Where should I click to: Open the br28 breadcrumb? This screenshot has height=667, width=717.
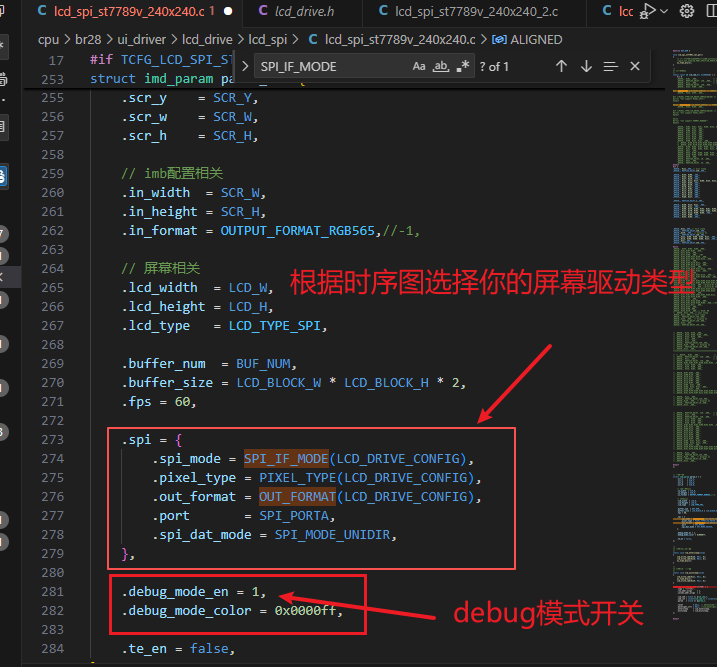88,40
